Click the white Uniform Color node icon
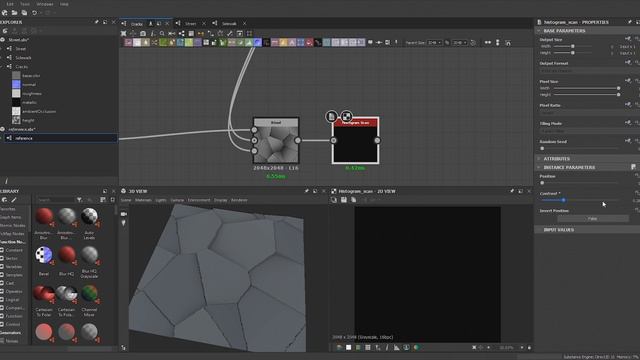This screenshot has width=640, height=360. (x=137, y=42)
